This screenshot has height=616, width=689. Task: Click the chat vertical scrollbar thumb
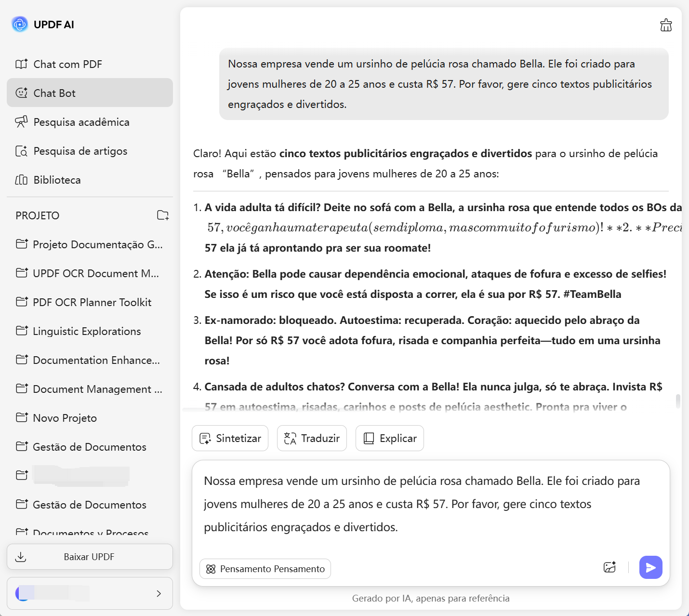[678, 401]
